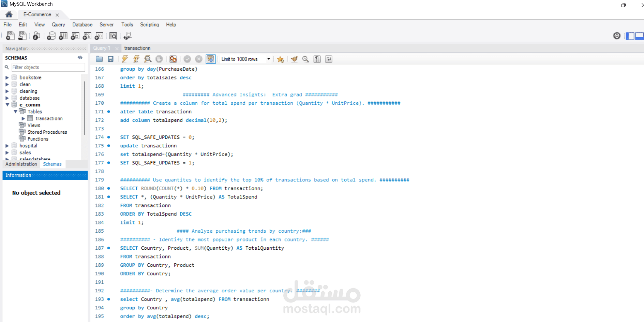This screenshot has width=644, height=322.
Task: Open the File menu
Action: click(8, 25)
